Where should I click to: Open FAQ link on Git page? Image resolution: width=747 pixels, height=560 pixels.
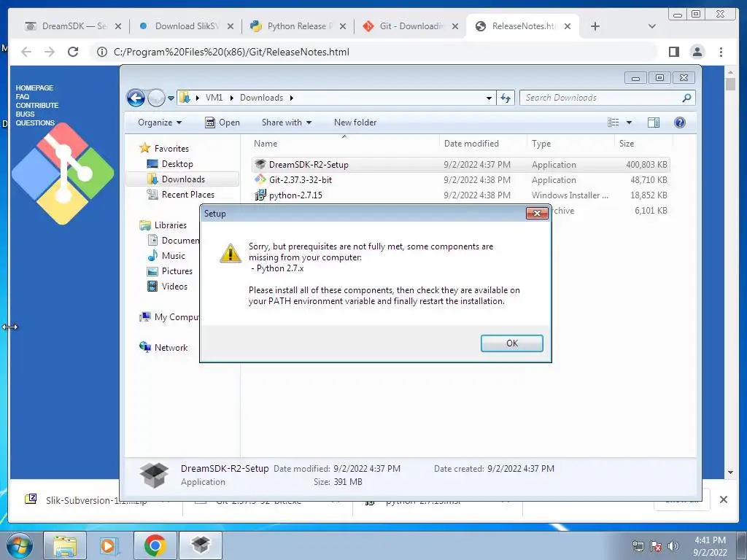click(x=22, y=96)
